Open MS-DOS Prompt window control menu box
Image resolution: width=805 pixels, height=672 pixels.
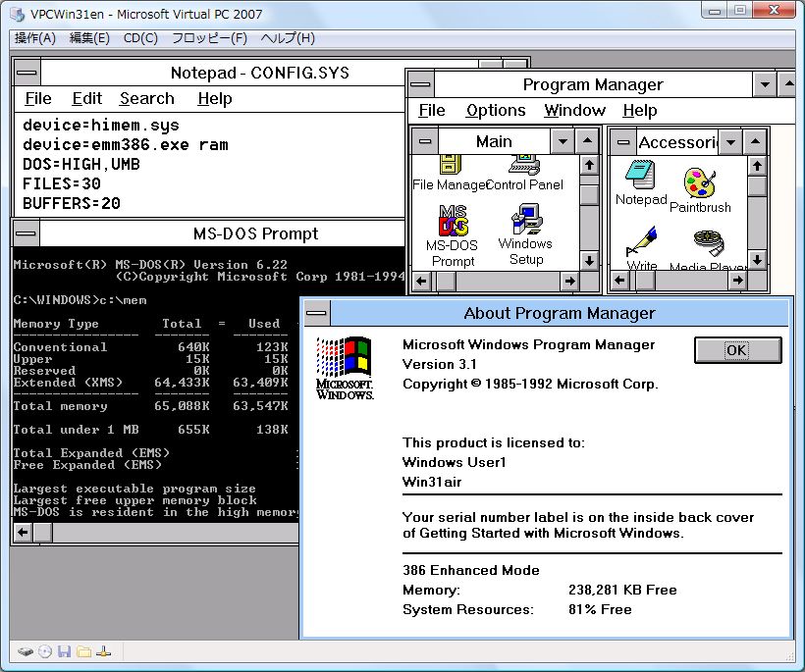click(27, 233)
